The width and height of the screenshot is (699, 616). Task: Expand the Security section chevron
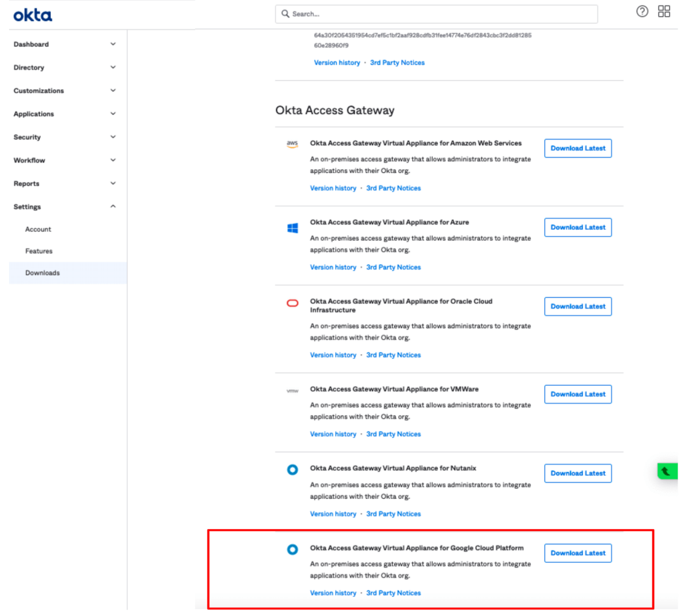tap(113, 137)
